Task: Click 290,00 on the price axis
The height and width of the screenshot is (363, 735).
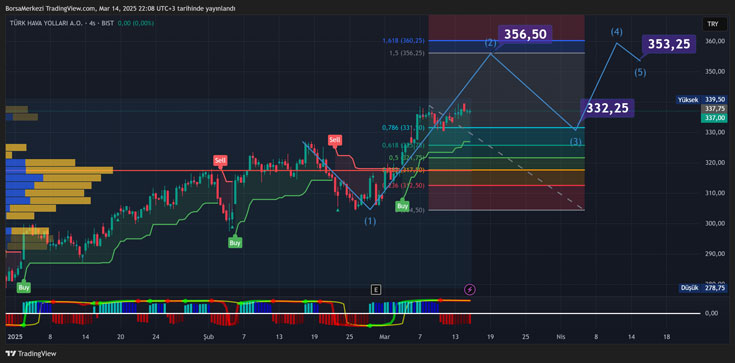Action: [715, 254]
